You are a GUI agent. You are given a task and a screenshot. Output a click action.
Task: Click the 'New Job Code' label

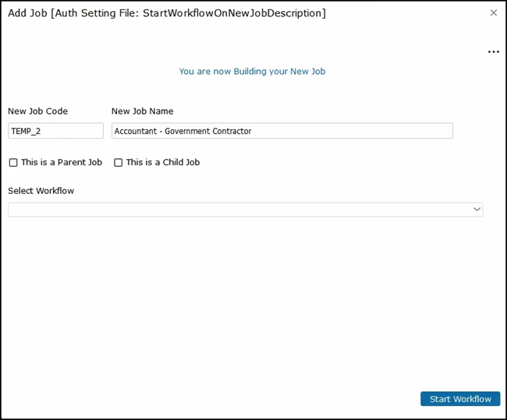pyautogui.click(x=37, y=111)
